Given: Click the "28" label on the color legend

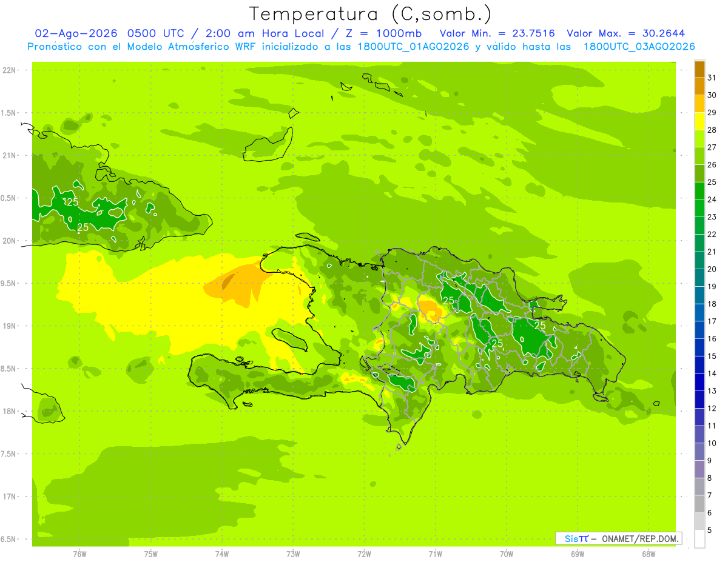Looking at the screenshot, I should point(712,130).
